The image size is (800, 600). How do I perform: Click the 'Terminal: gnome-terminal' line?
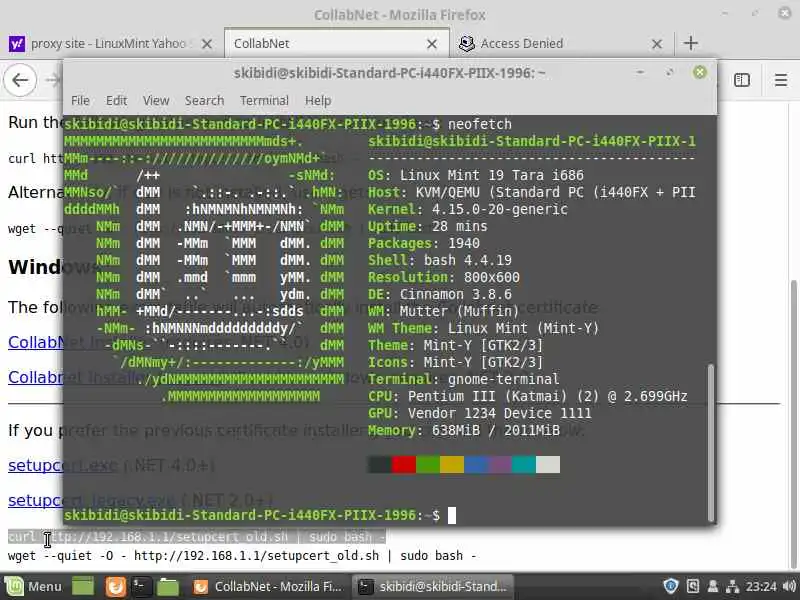click(463, 379)
